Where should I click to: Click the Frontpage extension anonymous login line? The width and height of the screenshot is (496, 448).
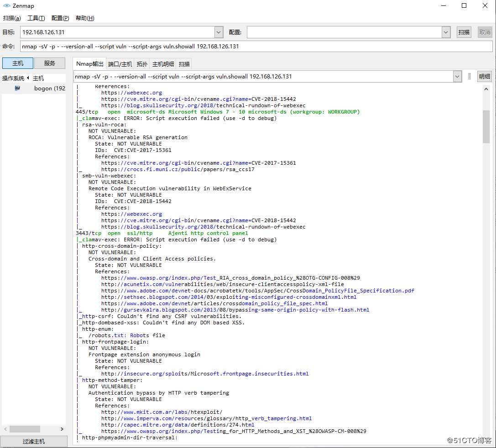(x=144, y=355)
